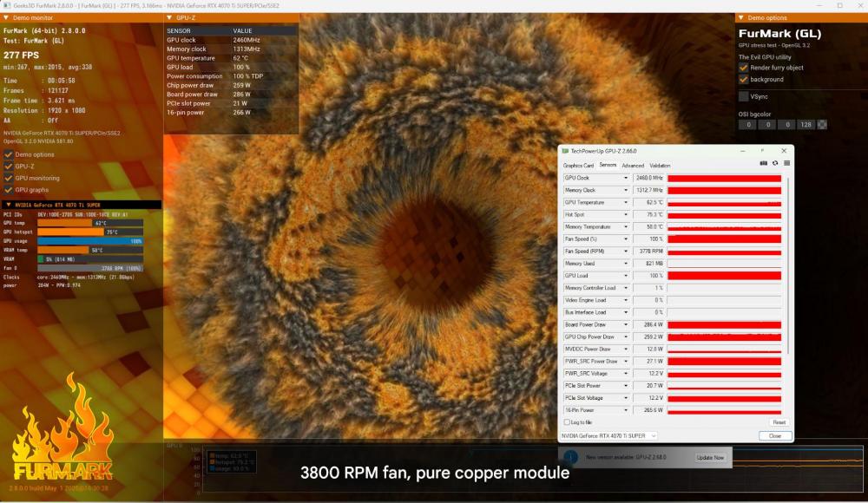This screenshot has width=868, height=503.
Task: Toggle the GPU monitoring checkbox
Action: (8, 177)
